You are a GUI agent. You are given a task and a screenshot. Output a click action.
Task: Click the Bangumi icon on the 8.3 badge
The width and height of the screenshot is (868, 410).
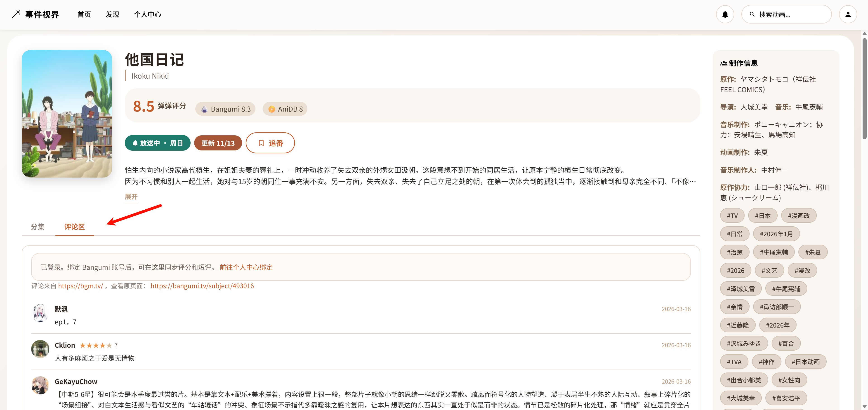[x=204, y=109]
